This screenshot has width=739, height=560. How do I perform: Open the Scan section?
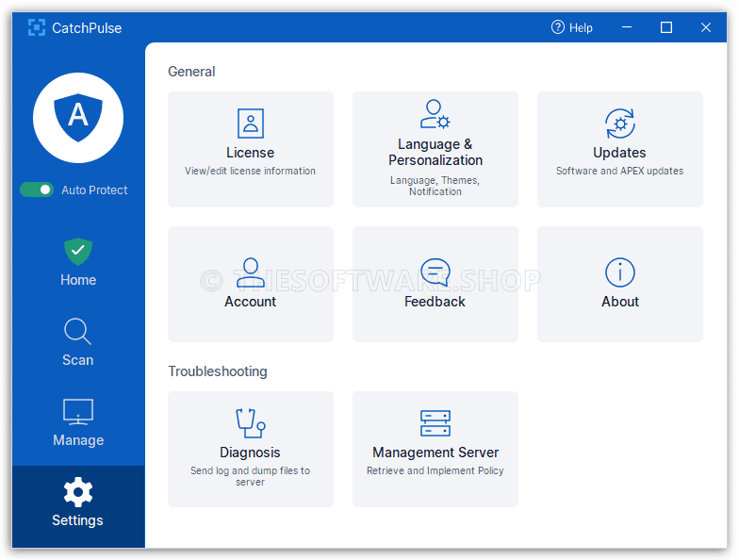pos(78,342)
